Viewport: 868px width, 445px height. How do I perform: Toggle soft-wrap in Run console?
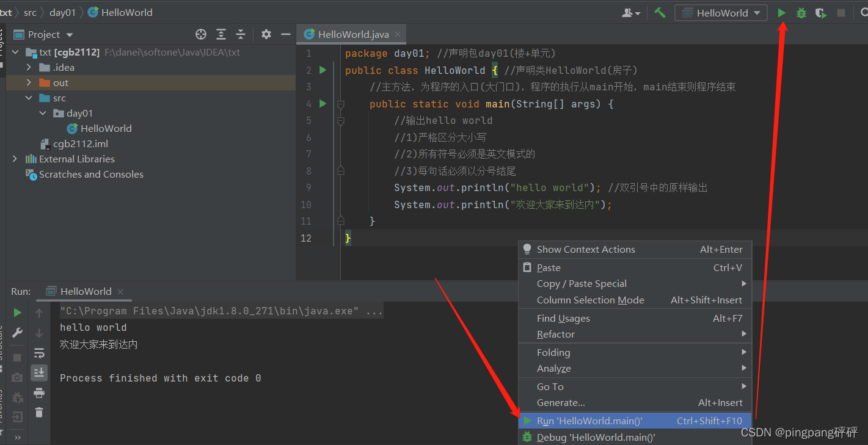[39, 353]
